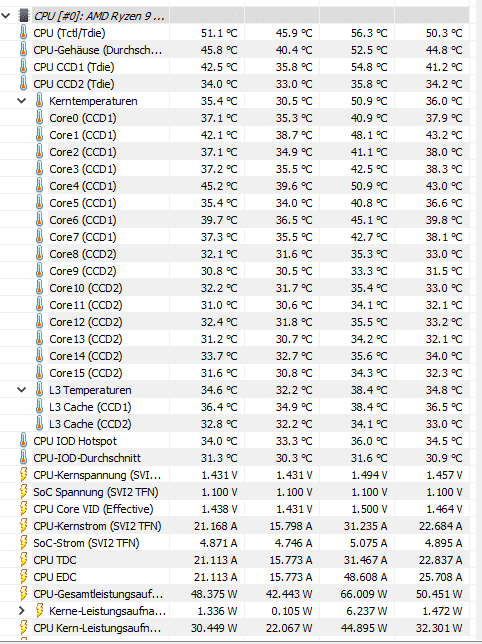
Task: Click lightning icon of CPU TDC row
Action: (23, 560)
